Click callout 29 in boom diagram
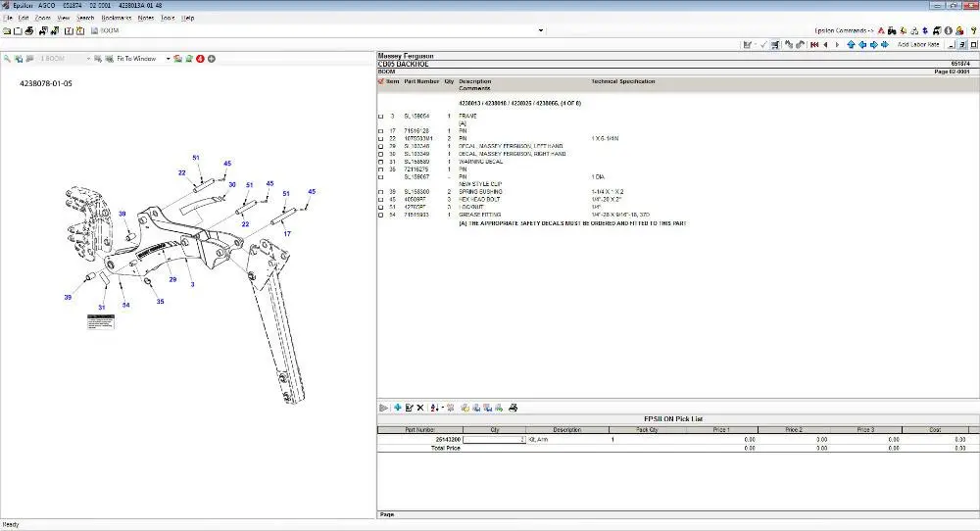The image size is (980, 531). click(x=172, y=280)
